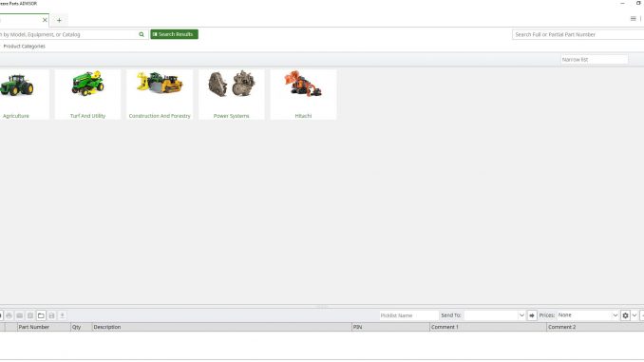Expand the Send To dropdown

pos(521,315)
